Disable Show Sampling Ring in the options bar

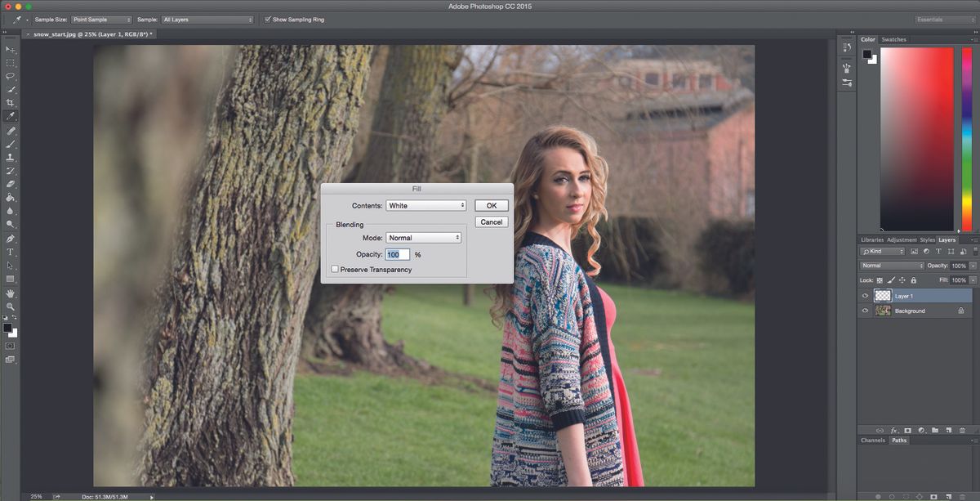click(268, 19)
